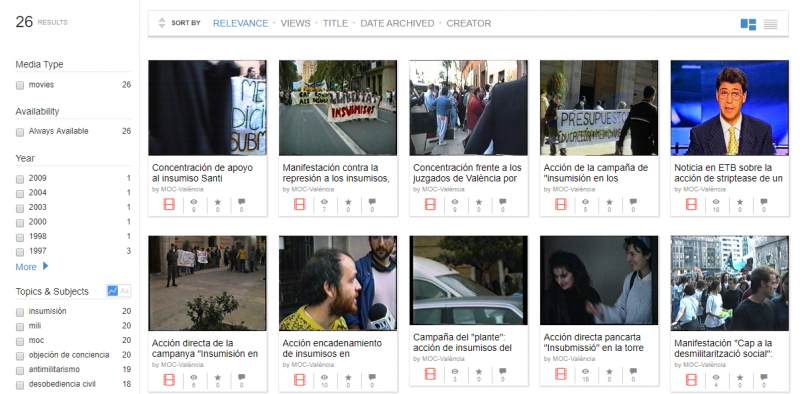Viewport: 800px width, 394px height.
Task: Check the insumisión topic filter
Action: coord(20,312)
